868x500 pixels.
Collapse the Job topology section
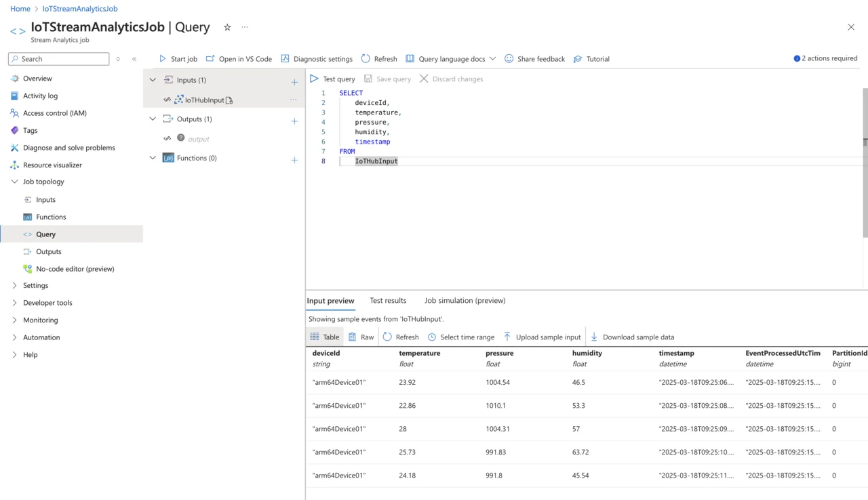(15, 182)
